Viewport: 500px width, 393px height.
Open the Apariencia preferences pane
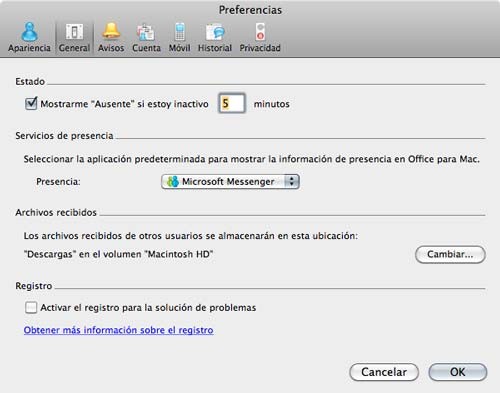29,37
